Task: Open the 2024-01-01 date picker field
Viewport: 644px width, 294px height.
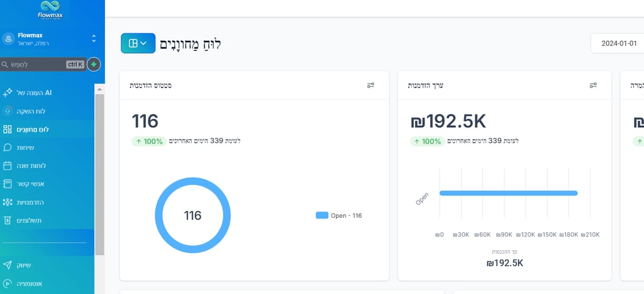Action: (x=618, y=43)
